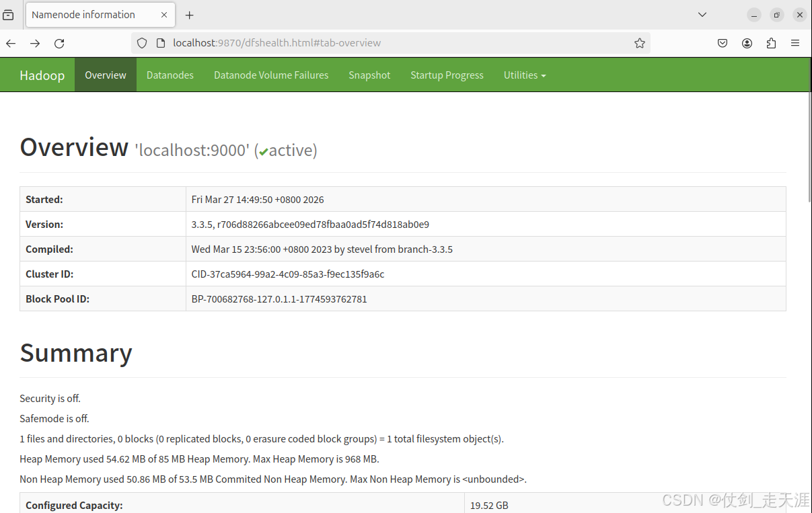This screenshot has height=513, width=812.
Task: Click the files and directories count line
Action: (x=262, y=439)
